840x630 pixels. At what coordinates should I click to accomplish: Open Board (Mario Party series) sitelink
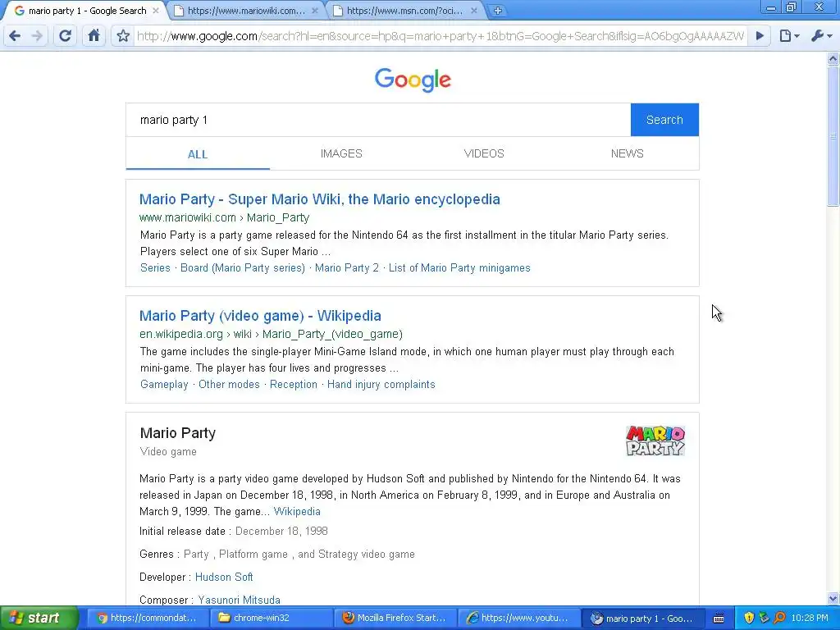243,268
